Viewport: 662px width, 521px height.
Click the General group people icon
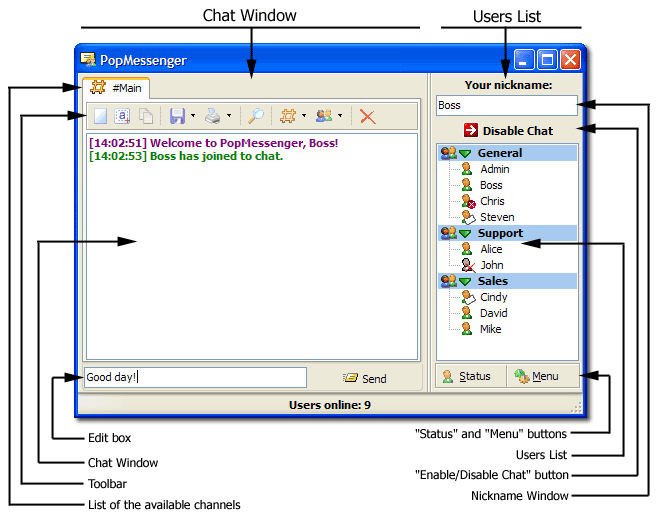(448, 152)
